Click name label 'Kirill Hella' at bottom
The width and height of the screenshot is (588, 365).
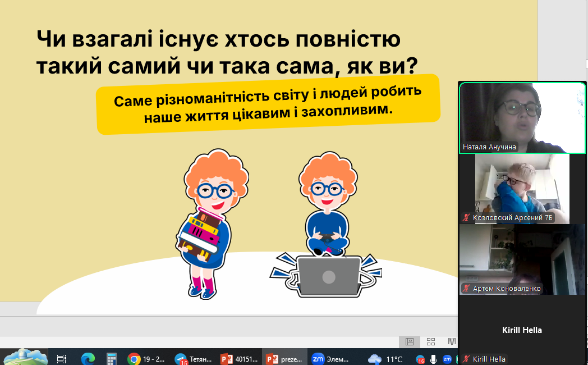[489, 359]
